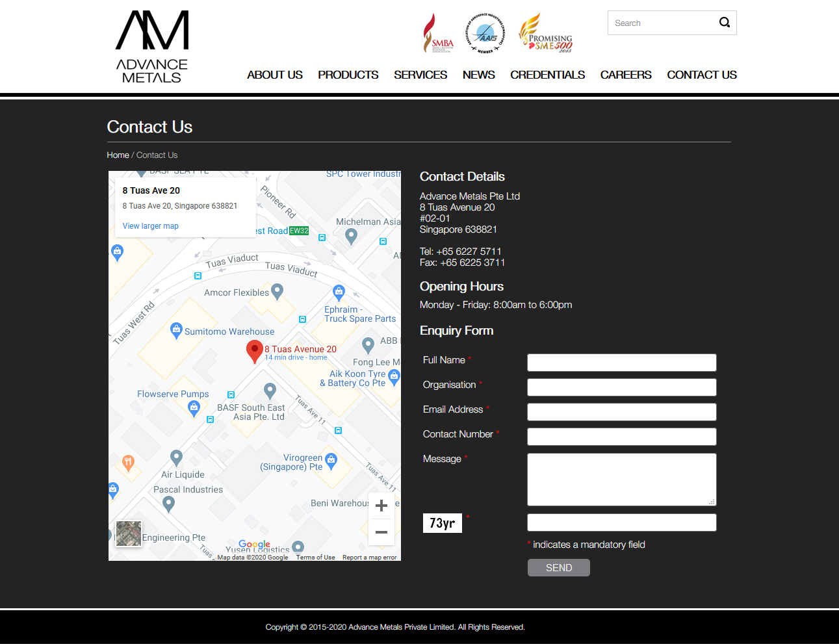The height and width of the screenshot is (644, 839).
Task: Click the Promising SME 500 badge
Action: tap(546, 34)
